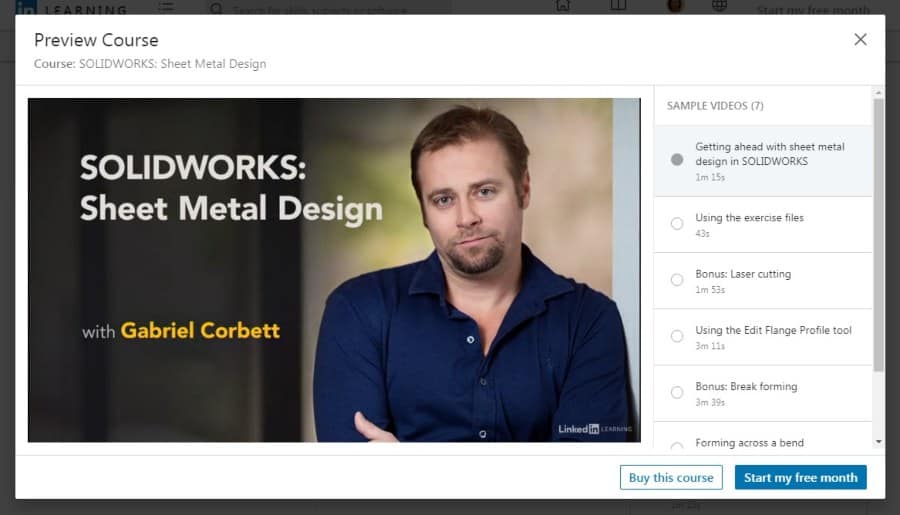
Task: Click the sample videos scroll up arrow
Action: click(x=878, y=92)
